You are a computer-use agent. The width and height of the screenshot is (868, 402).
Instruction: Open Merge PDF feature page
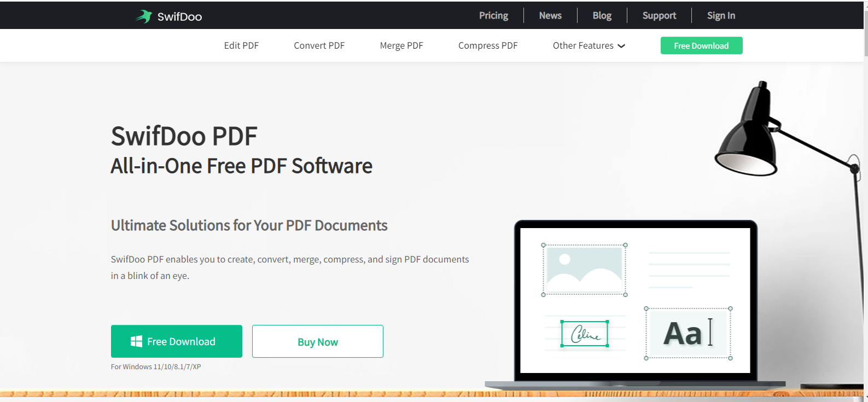point(401,45)
